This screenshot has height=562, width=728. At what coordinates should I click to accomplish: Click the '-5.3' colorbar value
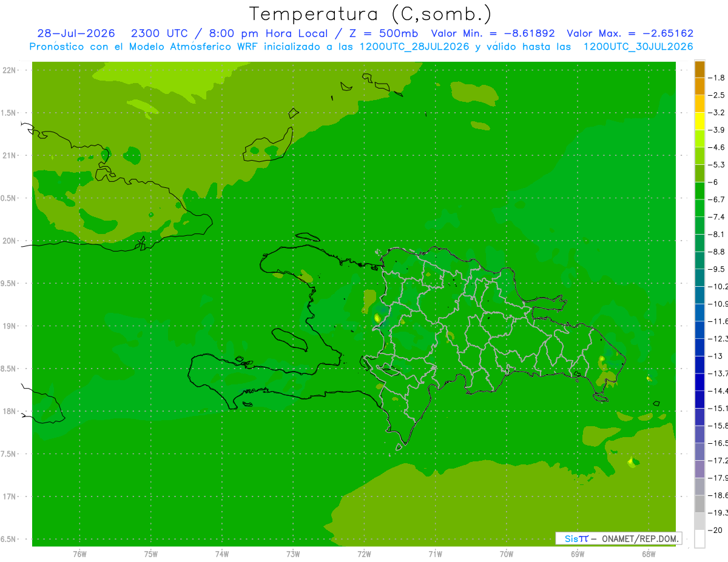pyautogui.click(x=716, y=164)
